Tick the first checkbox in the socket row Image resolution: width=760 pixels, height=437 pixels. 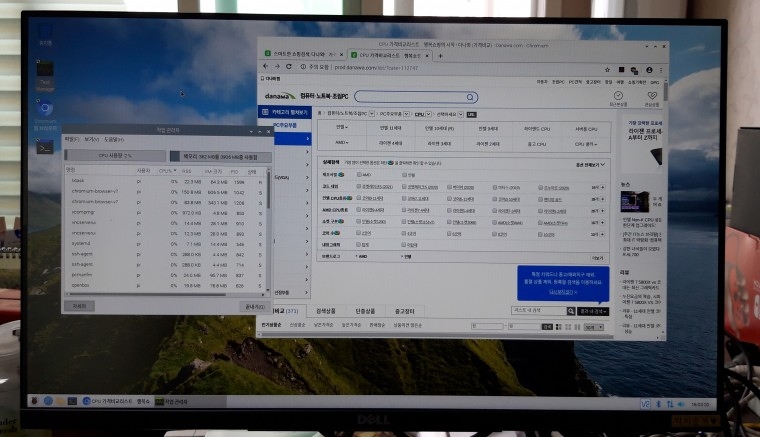tap(359, 221)
